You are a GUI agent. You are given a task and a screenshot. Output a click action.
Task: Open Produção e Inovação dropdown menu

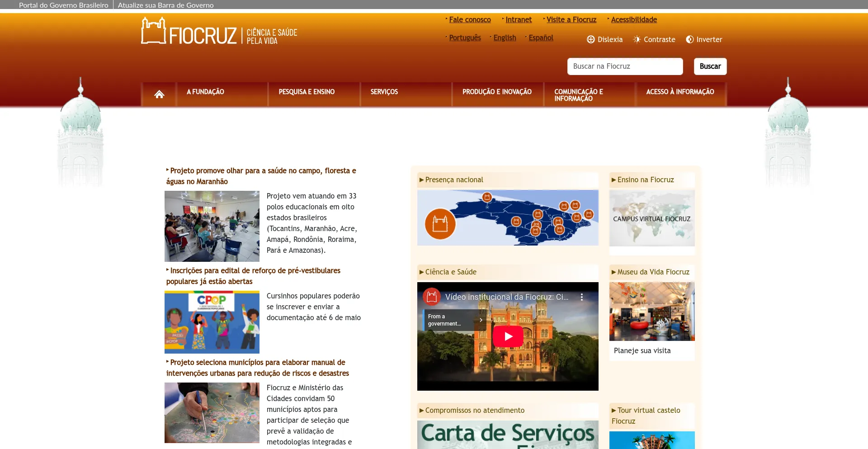[497, 92]
